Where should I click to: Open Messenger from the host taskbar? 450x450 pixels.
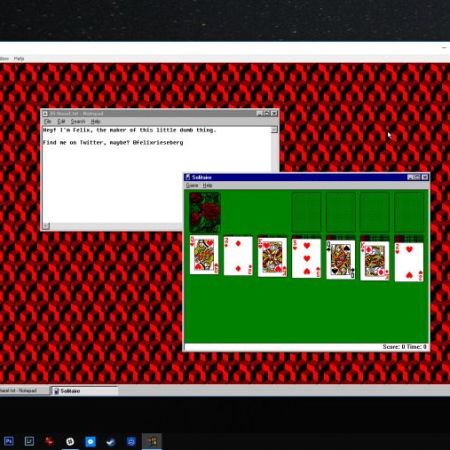pyautogui.click(x=90, y=442)
